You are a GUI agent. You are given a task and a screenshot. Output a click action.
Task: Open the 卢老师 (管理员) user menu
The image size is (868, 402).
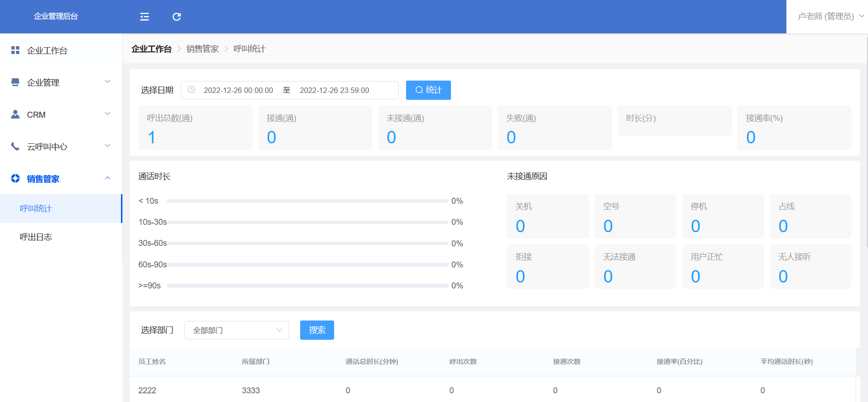click(x=830, y=16)
